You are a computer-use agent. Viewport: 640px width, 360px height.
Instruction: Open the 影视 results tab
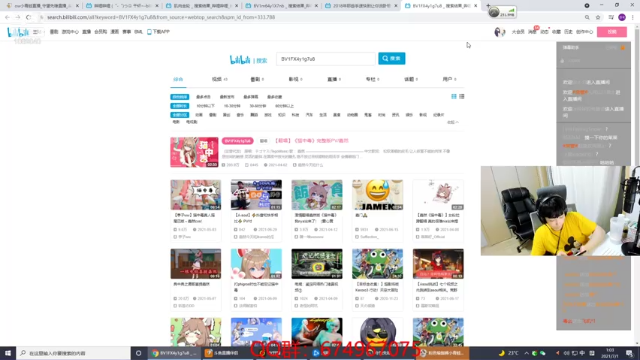pos(295,79)
